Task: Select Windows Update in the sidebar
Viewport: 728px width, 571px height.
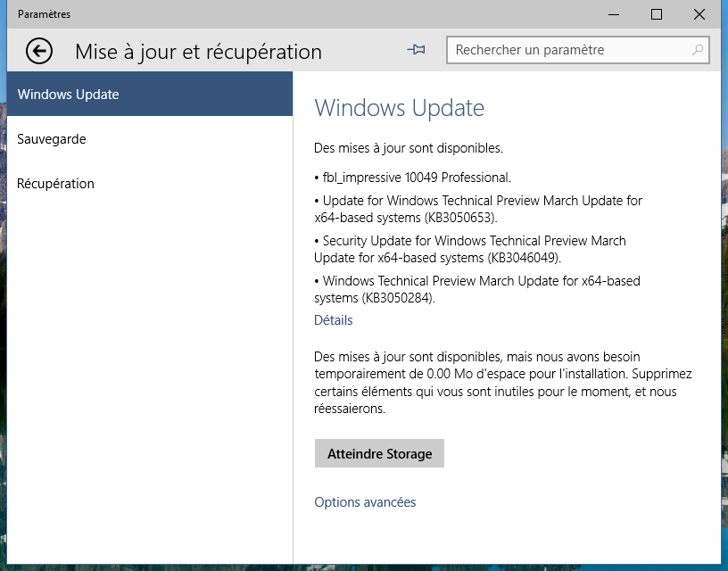Action: coord(150,94)
